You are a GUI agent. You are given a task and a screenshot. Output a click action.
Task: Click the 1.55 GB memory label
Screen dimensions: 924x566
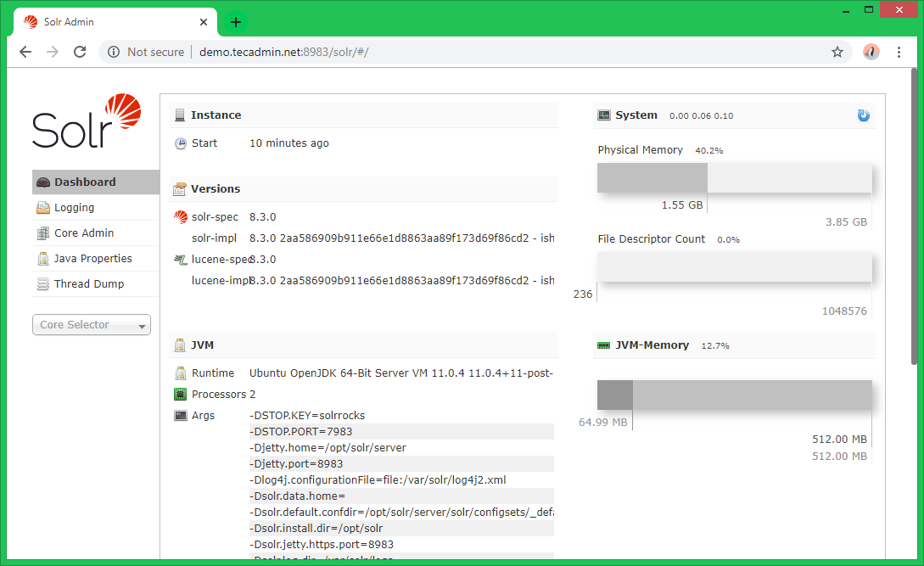click(682, 205)
